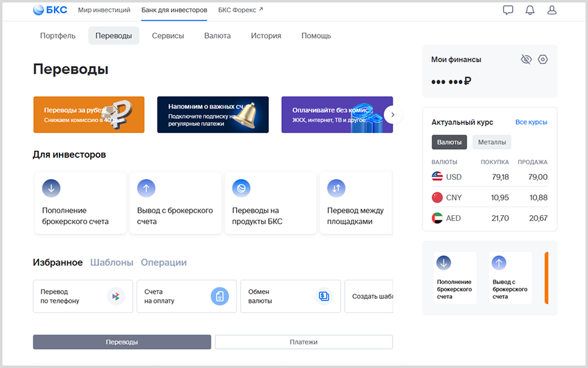Screen dimensions: 588x368
Task: Switch to the Сервисы tab
Action: pyautogui.click(x=168, y=36)
